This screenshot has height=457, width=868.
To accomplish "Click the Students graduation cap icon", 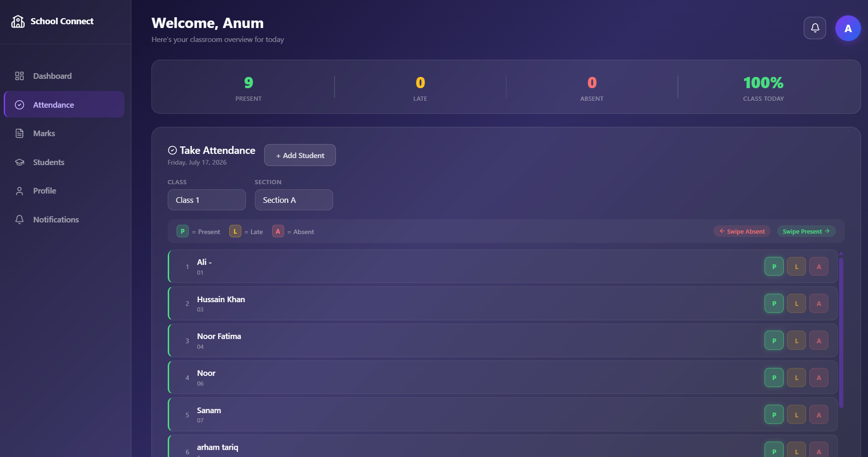I will click(x=20, y=162).
